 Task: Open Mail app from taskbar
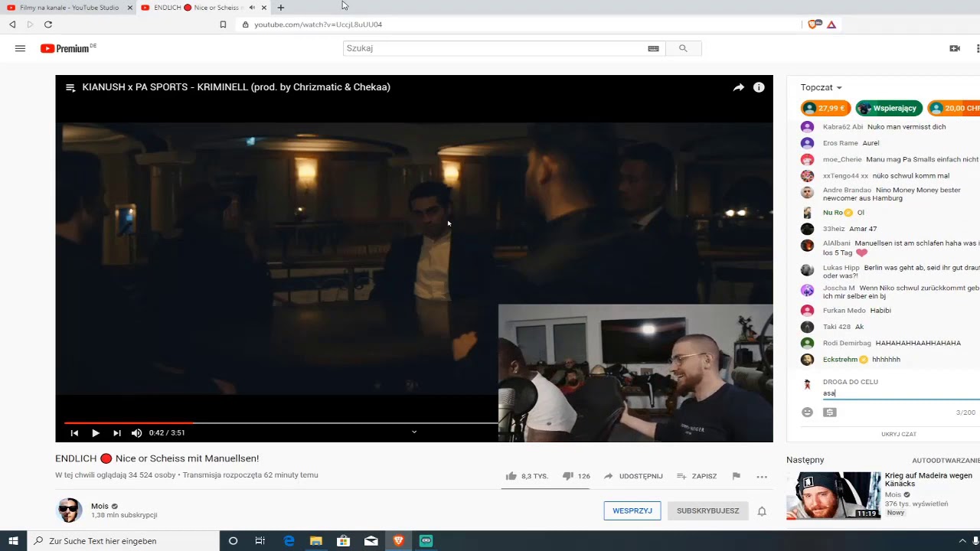[371, 541]
